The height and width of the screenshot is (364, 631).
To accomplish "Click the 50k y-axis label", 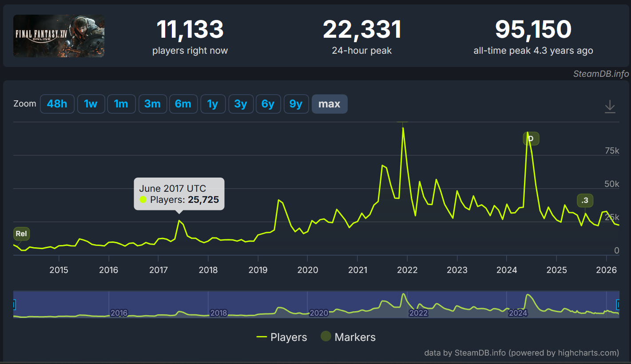I will coord(612,184).
